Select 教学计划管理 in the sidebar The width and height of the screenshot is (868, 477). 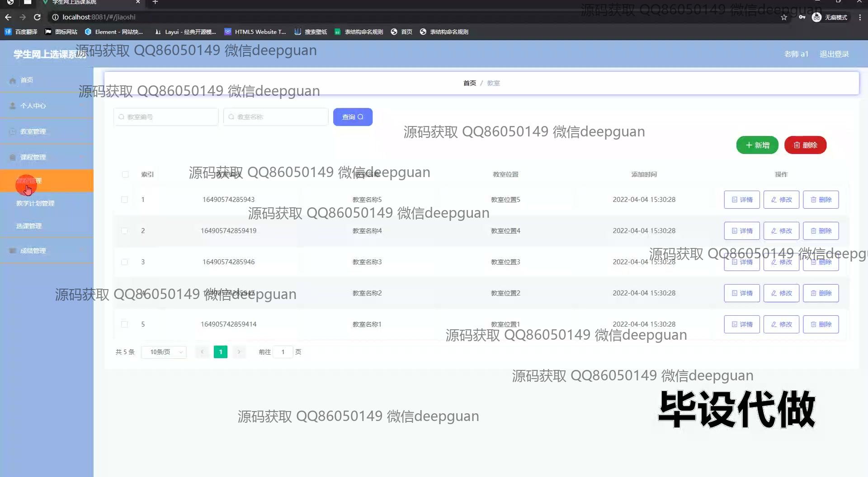point(35,203)
